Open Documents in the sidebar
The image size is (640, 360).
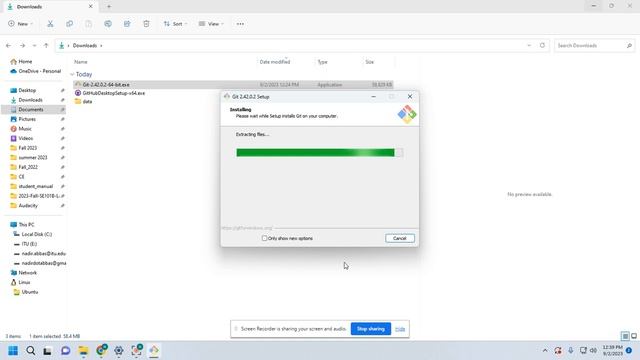(x=31, y=109)
